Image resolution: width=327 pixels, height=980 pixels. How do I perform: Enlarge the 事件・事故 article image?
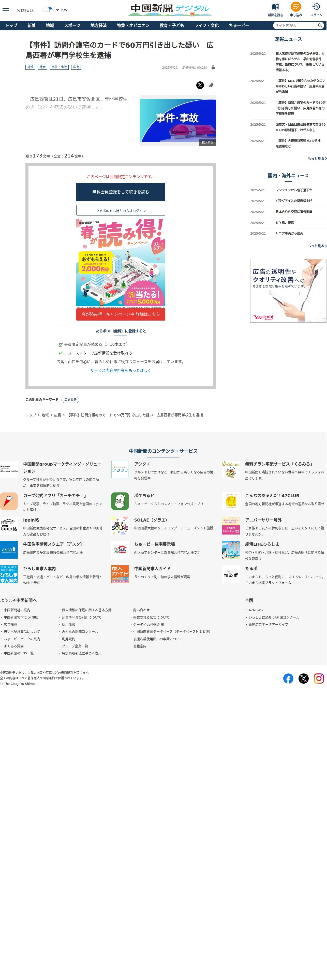pyautogui.click(x=178, y=120)
